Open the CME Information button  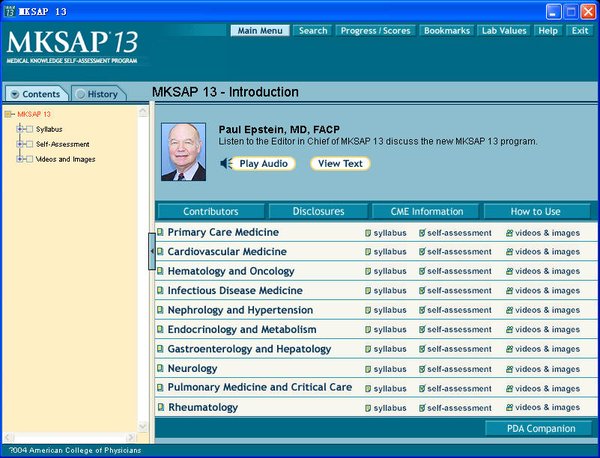(x=427, y=212)
